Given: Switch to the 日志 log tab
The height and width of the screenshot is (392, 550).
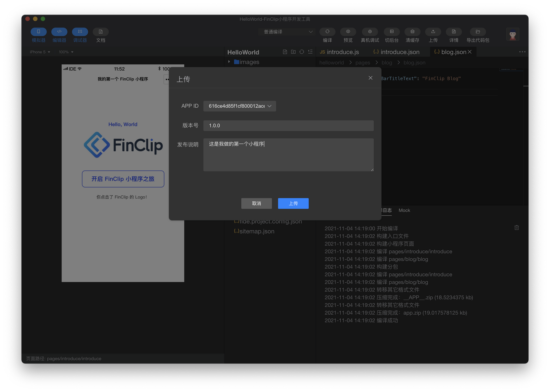Looking at the screenshot, I should (x=387, y=210).
